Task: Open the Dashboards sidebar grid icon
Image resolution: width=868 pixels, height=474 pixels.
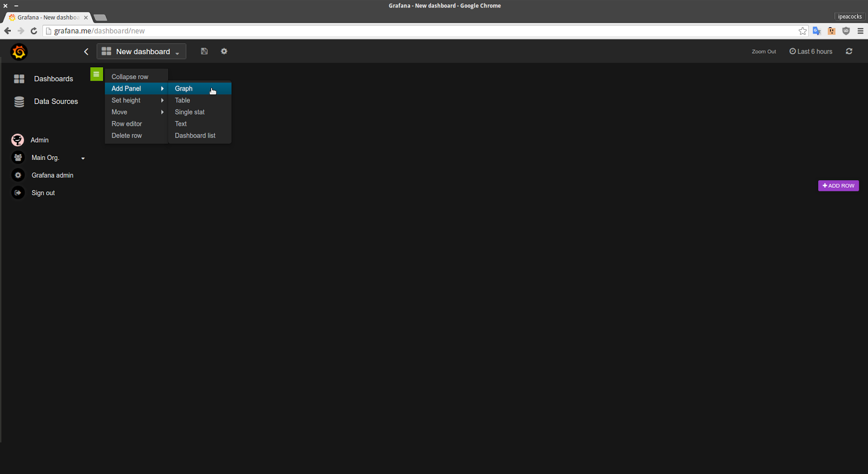Action: pyautogui.click(x=19, y=79)
